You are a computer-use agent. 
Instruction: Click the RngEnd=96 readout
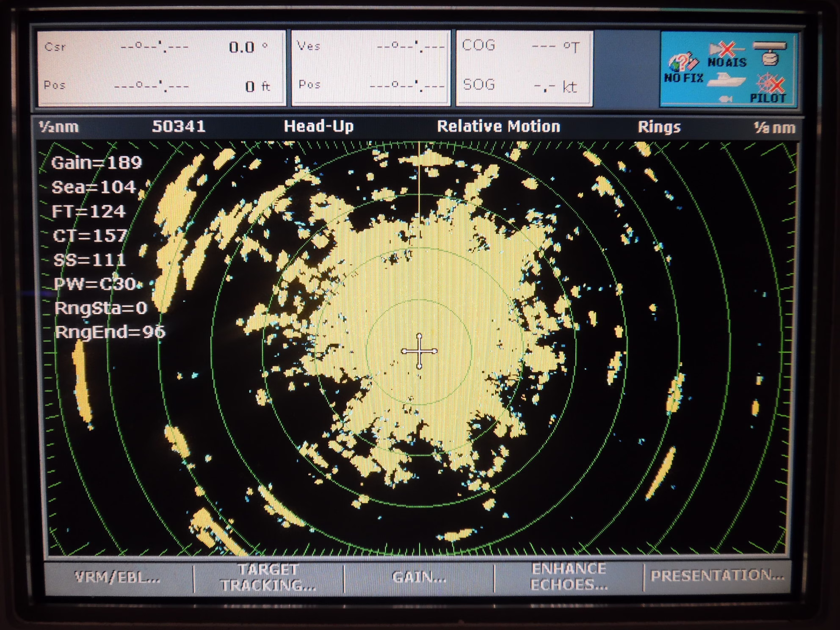point(110,332)
